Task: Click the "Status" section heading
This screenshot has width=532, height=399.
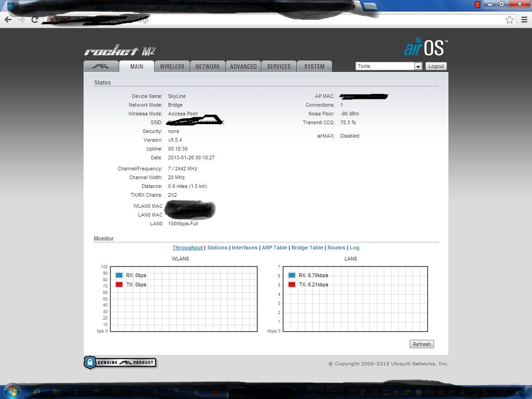Action: (x=103, y=83)
